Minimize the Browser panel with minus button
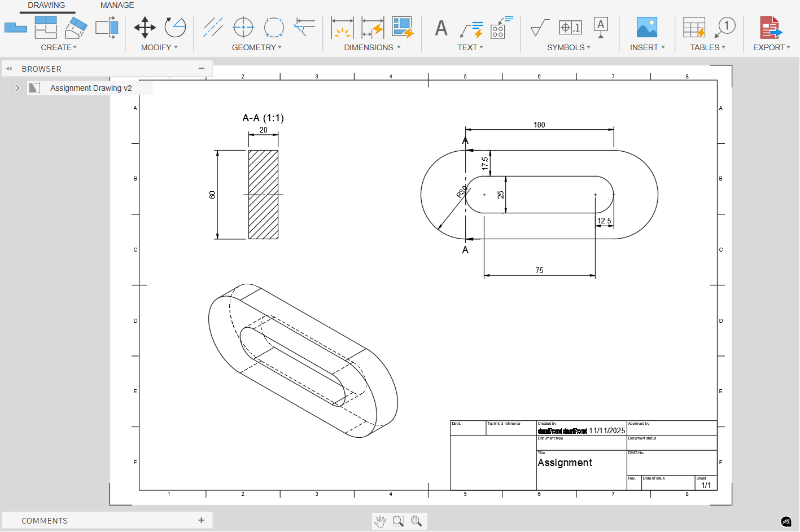800x532 pixels. click(x=202, y=69)
